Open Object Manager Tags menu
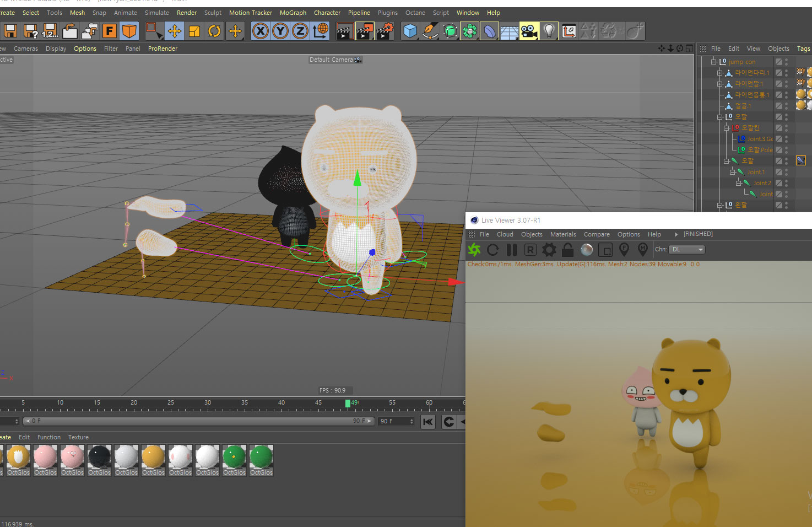The height and width of the screenshot is (527, 812). [804, 49]
